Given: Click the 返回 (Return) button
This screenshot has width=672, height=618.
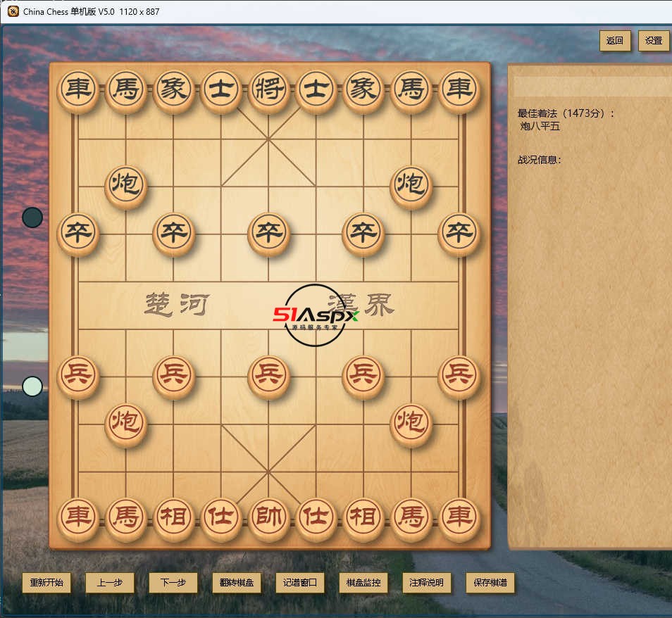Looking at the screenshot, I should pyautogui.click(x=614, y=41).
